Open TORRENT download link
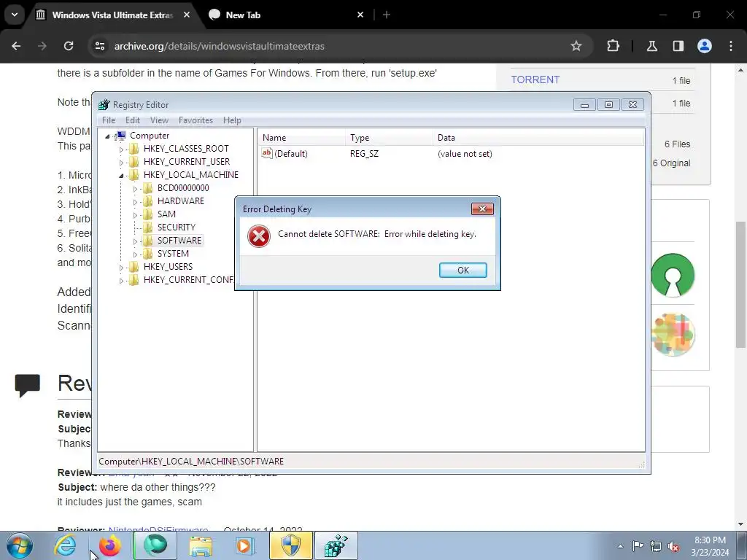Viewport: 747px width, 560px height. point(535,79)
